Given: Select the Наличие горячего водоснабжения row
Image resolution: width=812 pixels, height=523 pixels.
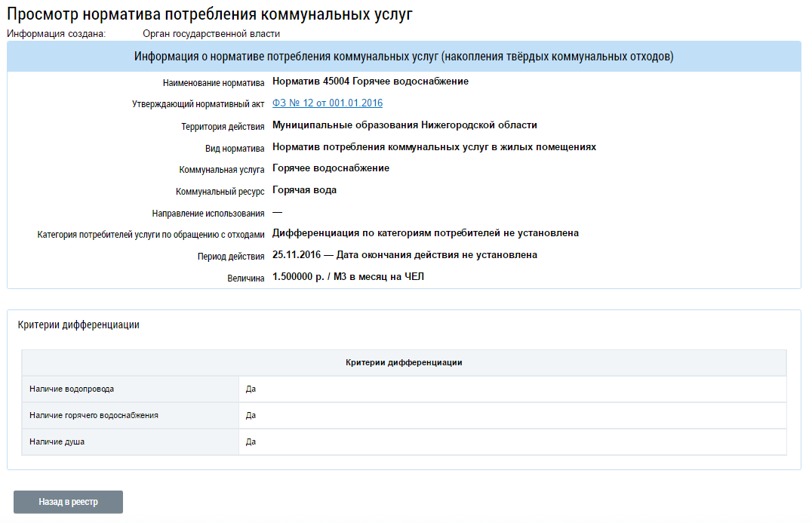Looking at the screenshot, I should pyautogui.click(x=404, y=415).
